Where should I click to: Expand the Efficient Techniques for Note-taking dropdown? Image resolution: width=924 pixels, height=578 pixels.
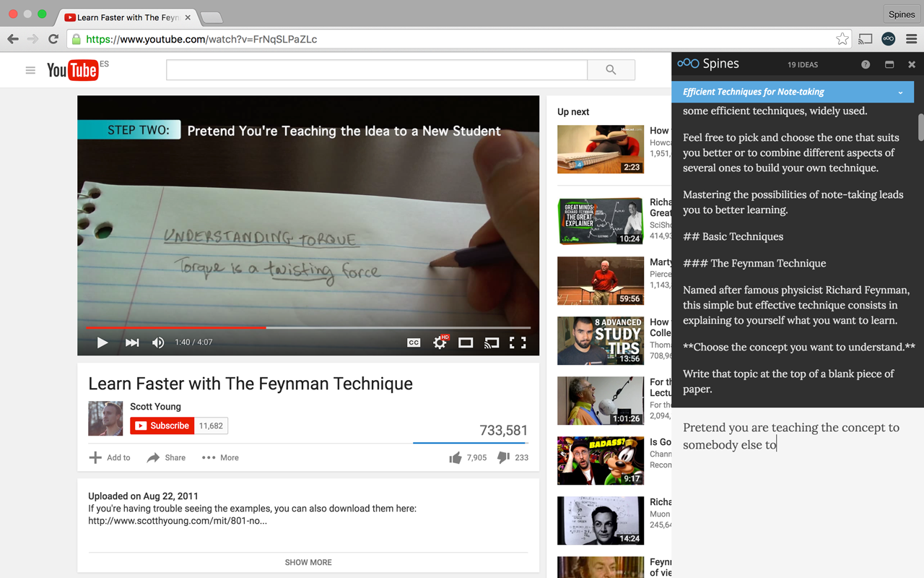pyautogui.click(x=900, y=92)
